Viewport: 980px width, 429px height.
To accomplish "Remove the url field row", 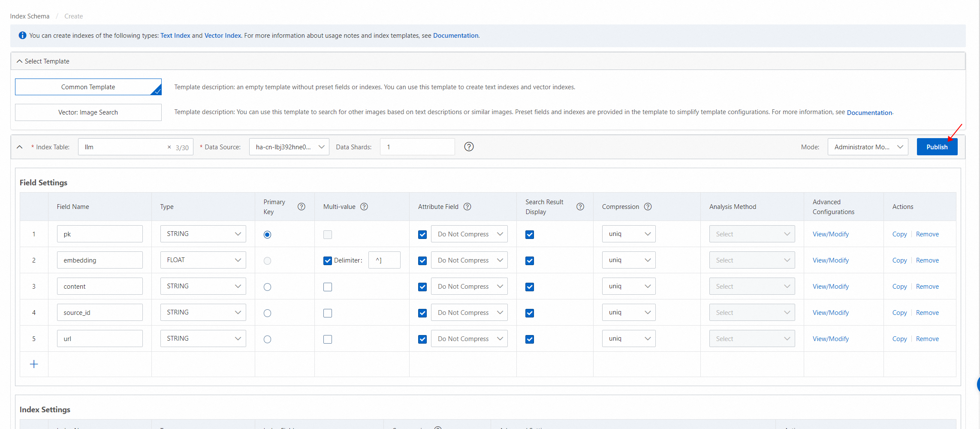I will click(927, 339).
